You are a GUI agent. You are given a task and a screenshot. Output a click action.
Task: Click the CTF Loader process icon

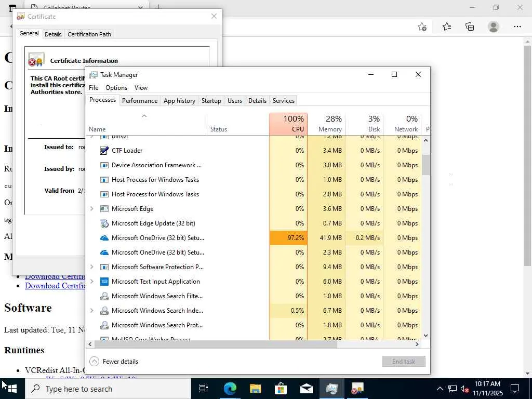104,150
